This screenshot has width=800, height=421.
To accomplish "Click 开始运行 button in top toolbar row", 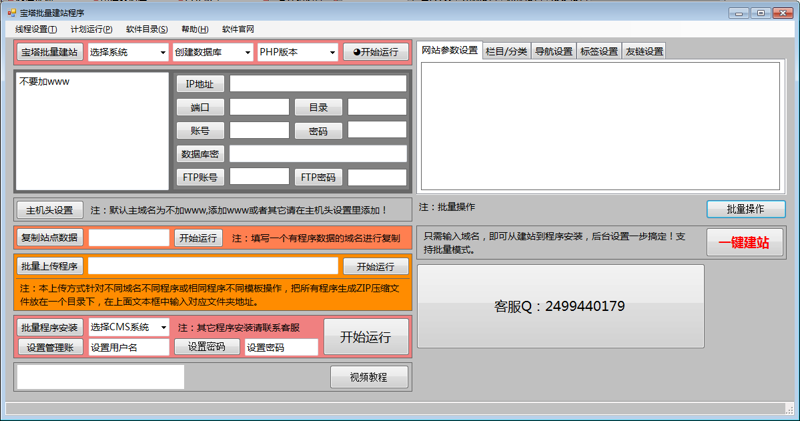I will (375, 52).
